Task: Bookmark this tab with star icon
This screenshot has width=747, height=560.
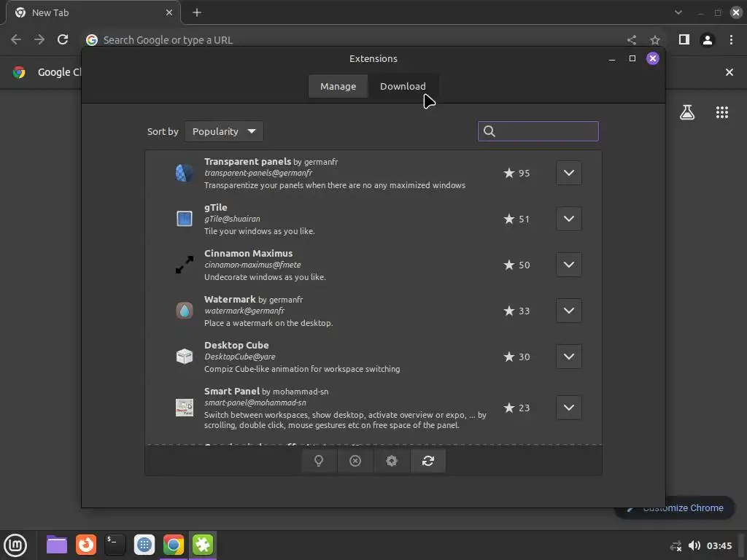Action: [x=655, y=40]
